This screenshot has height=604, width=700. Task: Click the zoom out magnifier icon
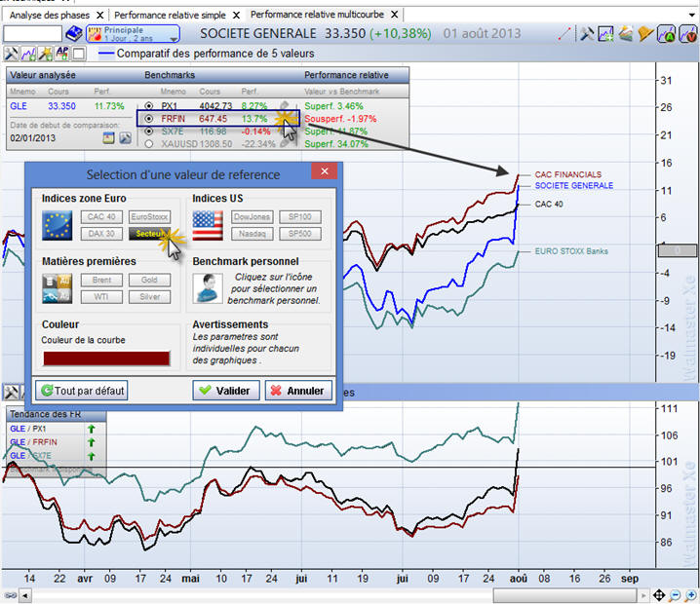pyautogui.click(x=675, y=595)
